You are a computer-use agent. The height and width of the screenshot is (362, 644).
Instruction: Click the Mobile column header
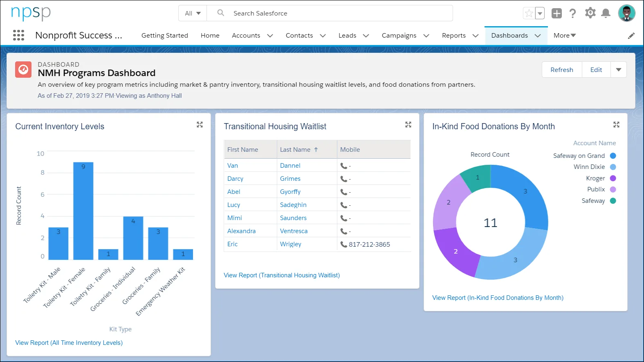pyautogui.click(x=374, y=150)
